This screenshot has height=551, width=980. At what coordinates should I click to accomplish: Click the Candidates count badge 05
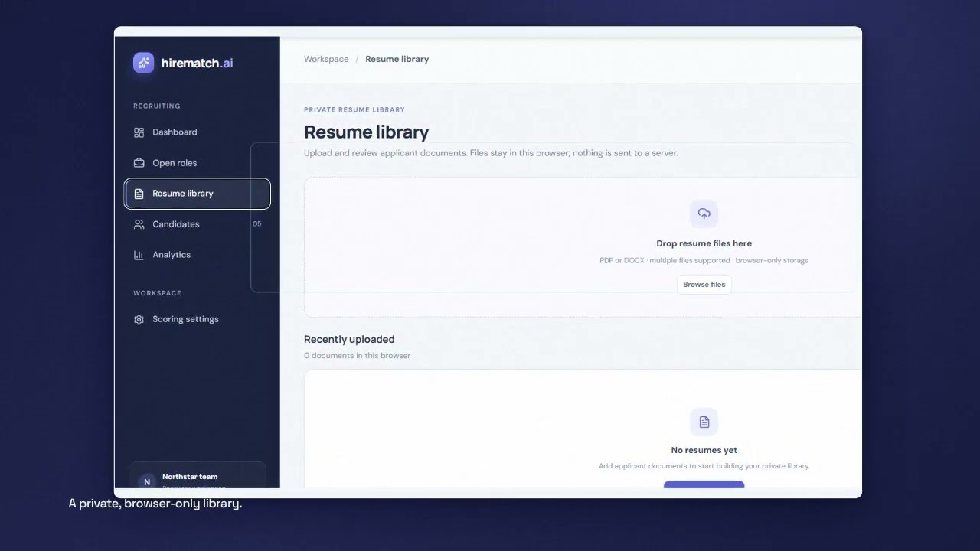256,224
